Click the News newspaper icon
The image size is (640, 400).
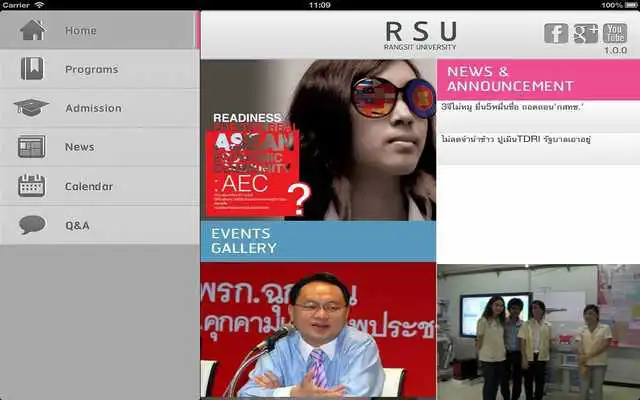[32, 147]
